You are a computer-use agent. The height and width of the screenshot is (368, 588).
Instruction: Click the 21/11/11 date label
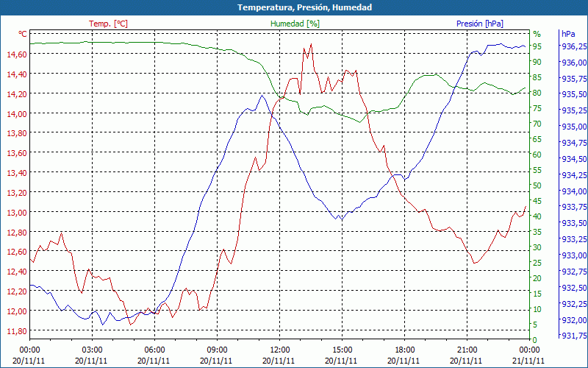point(528,361)
